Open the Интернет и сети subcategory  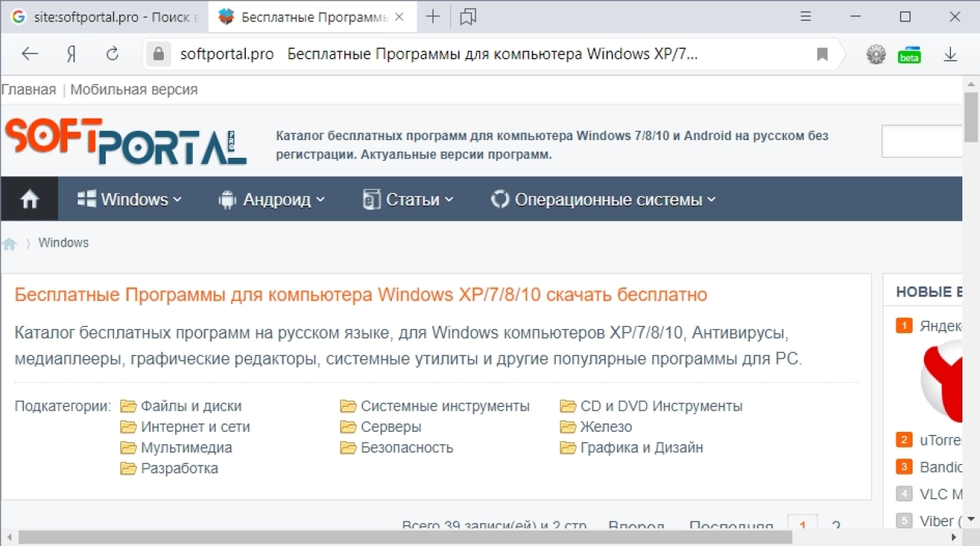point(195,427)
